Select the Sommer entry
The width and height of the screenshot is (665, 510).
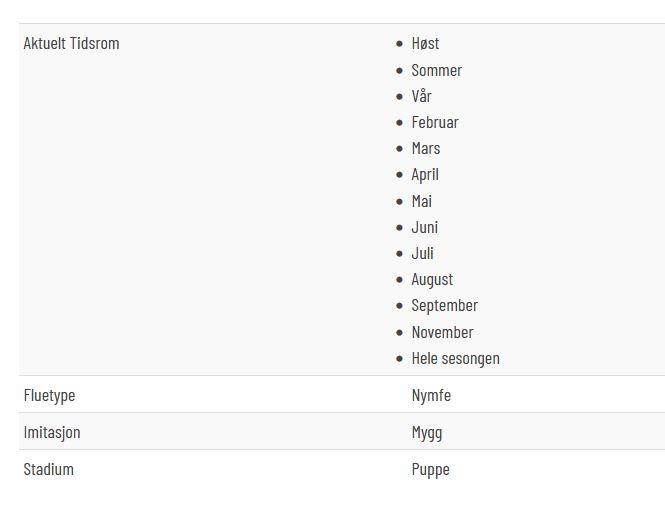pyautogui.click(x=436, y=70)
